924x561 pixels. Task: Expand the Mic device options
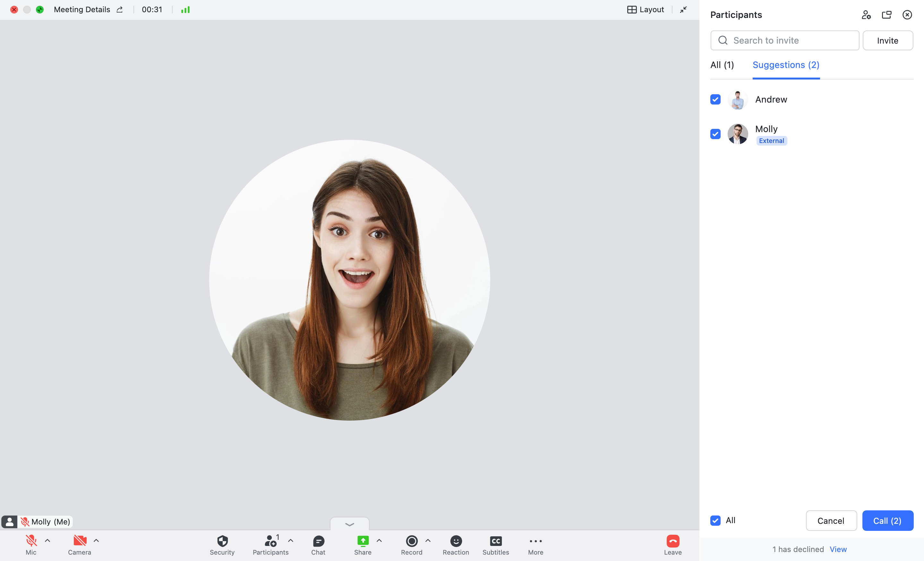[x=47, y=540]
